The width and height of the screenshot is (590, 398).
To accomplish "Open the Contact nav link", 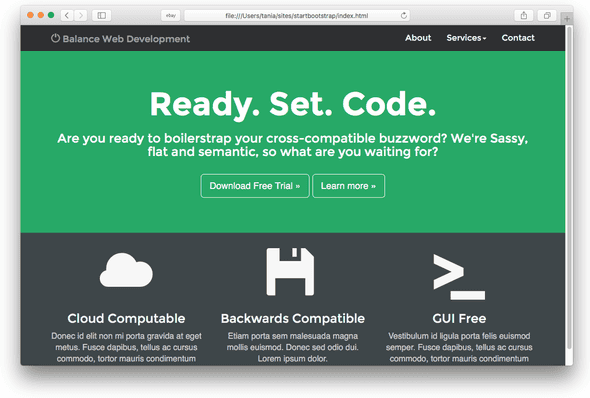I will click(518, 38).
